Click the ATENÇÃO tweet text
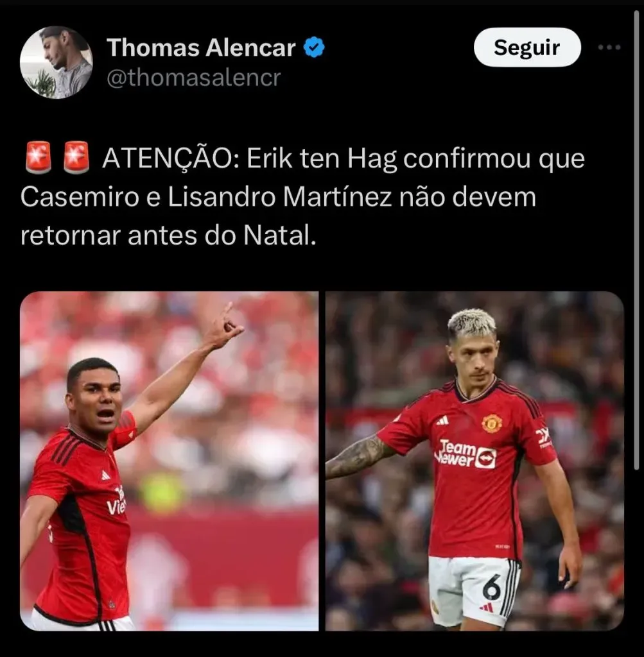Image resolution: width=644 pixels, height=657 pixels. pyautogui.click(x=302, y=197)
